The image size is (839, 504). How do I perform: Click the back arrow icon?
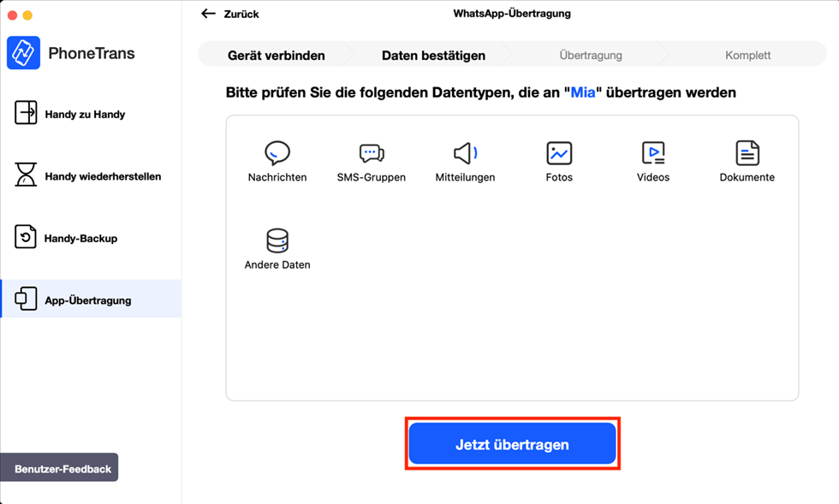coord(208,14)
